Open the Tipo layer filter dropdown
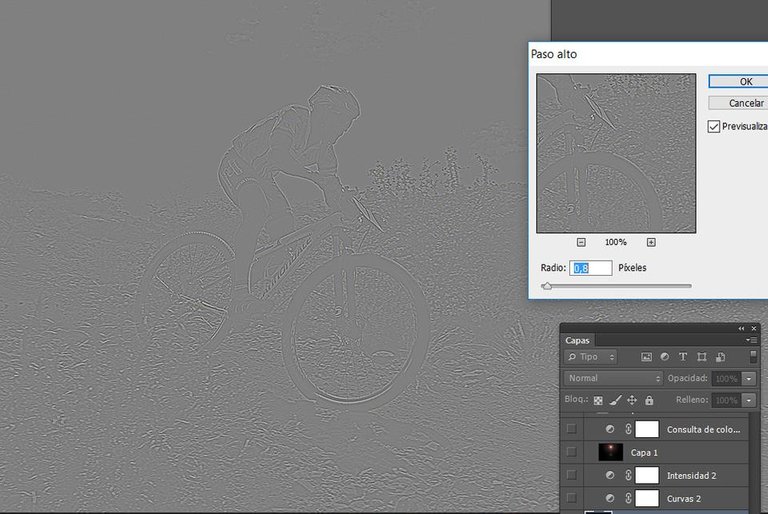The image size is (768, 514). point(591,357)
